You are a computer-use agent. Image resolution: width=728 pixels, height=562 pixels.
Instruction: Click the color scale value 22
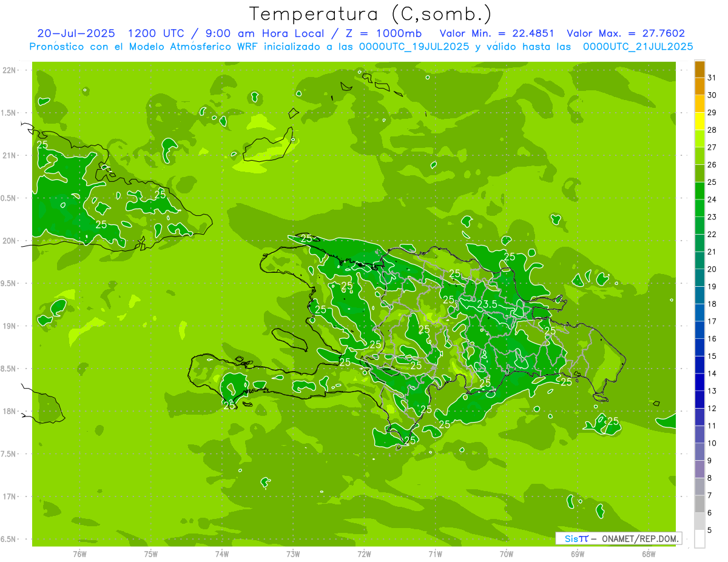click(712, 234)
